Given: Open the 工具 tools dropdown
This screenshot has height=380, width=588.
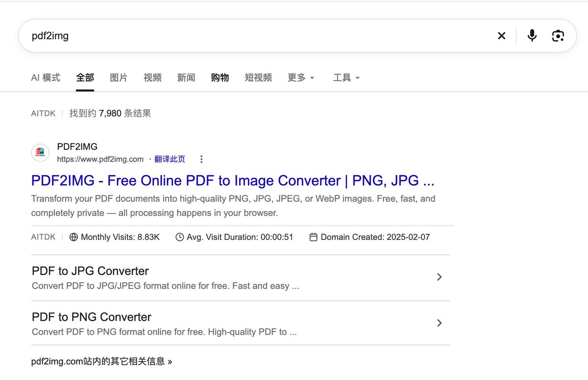Looking at the screenshot, I should click(x=346, y=77).
